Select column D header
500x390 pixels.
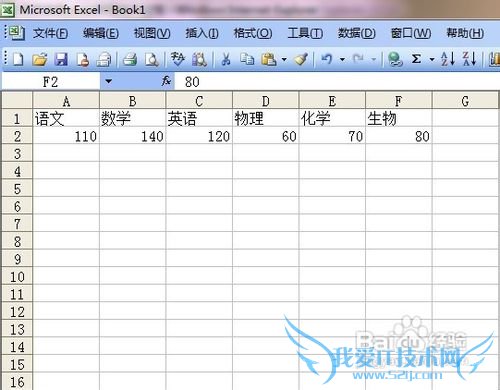click(266, 101)
